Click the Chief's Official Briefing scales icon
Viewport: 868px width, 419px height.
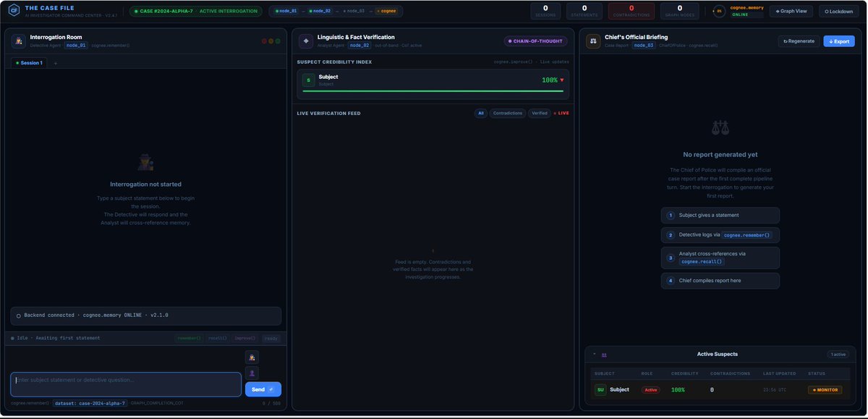point(593,41)
